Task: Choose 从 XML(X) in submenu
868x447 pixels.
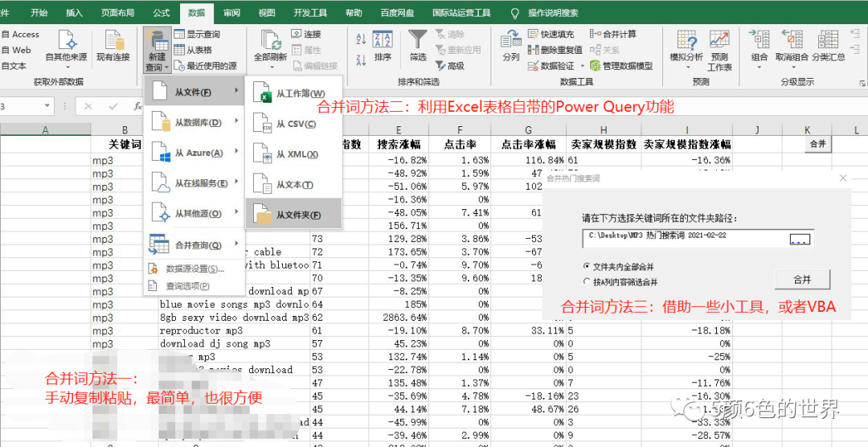Action: coord(293,154)
